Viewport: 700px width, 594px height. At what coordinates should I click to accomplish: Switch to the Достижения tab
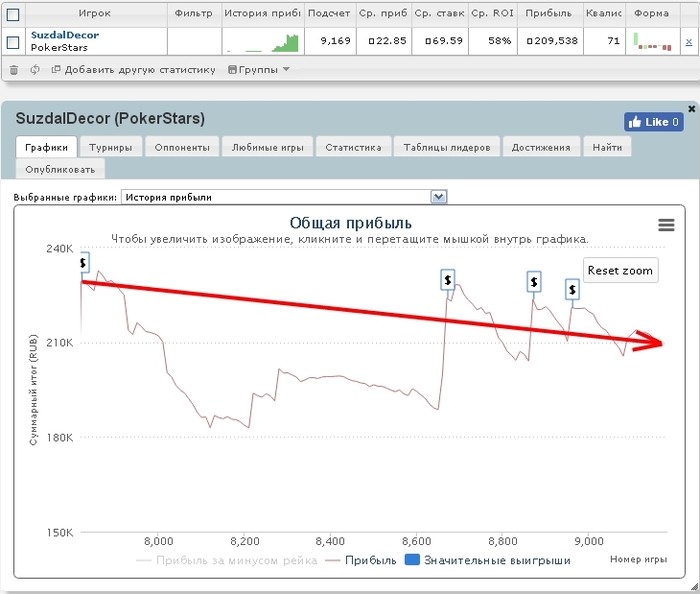541,147
